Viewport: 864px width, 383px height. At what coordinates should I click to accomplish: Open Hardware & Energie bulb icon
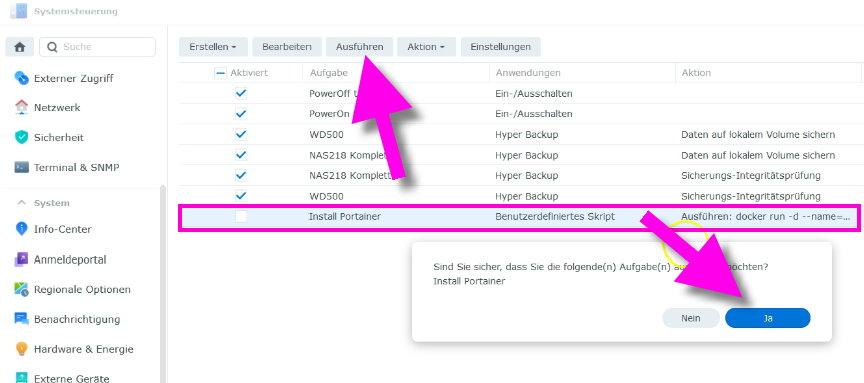click(21, 349)
